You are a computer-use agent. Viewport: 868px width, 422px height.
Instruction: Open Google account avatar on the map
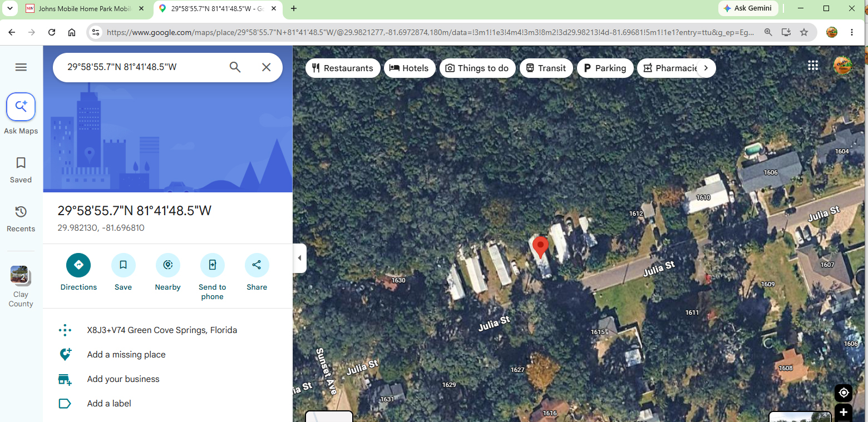coord(843,66)
